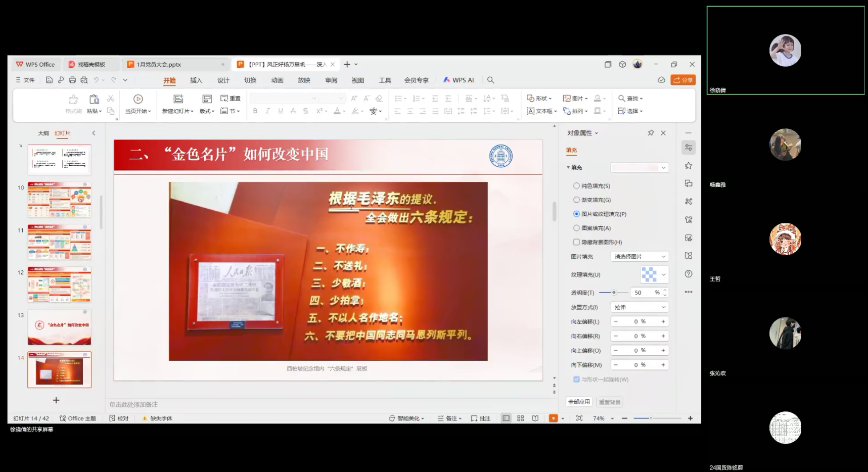Adjust the transparency slider handle
The width and height of the screenshot is (868, 472).
[x=614, y=293]
